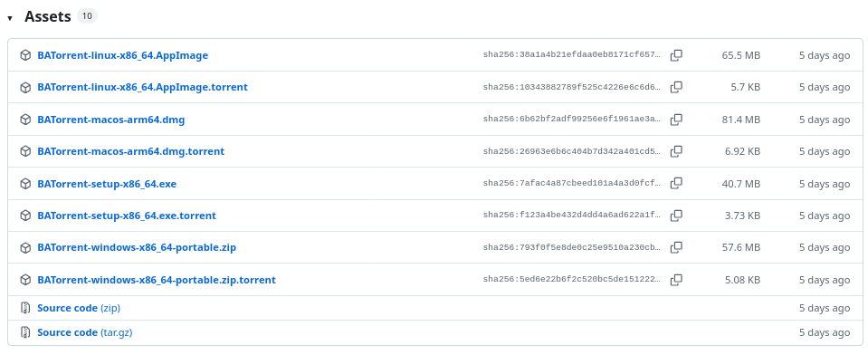
Task: Click package icon beside setup-x86_64.exe.torrent
Action: tap(25, 216)
